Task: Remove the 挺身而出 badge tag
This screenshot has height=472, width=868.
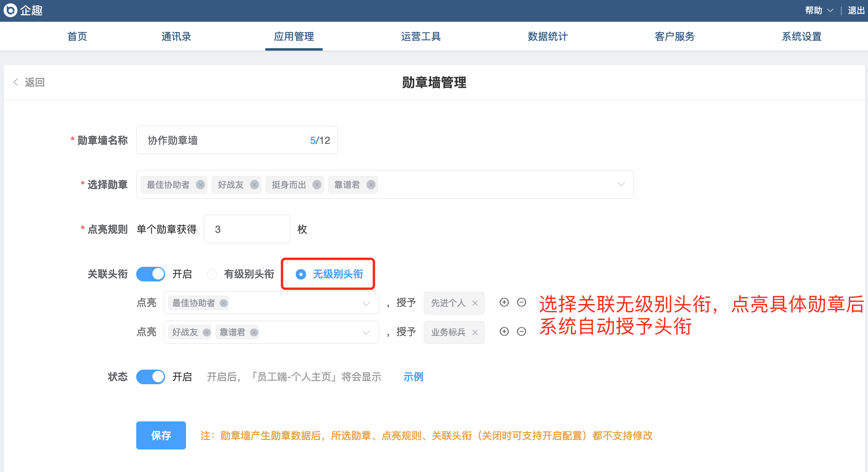Action: (317, 185)
